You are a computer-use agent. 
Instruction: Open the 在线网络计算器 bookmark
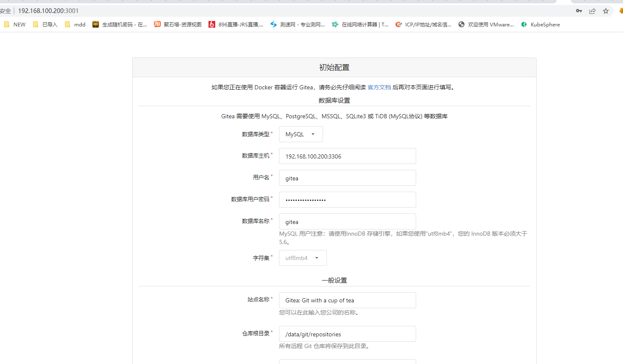[x=360, y=24]
